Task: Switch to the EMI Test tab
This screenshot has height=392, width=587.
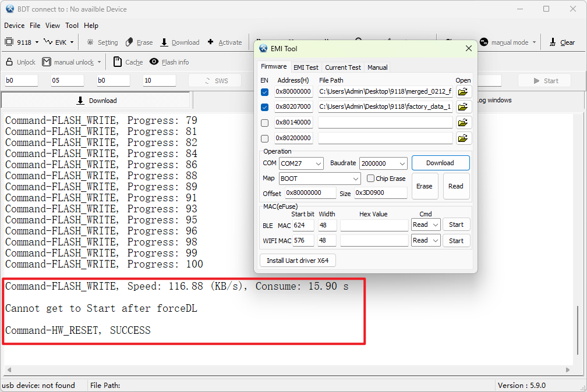Action: tap(306, 67)
